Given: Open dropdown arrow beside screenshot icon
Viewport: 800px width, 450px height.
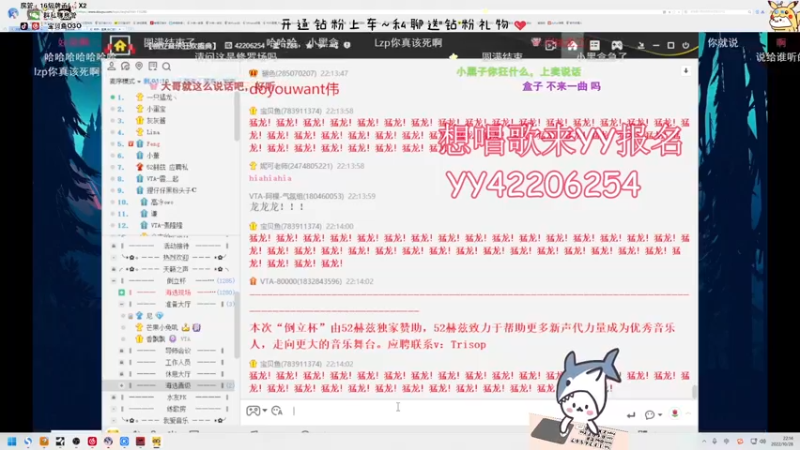Looking at the screenshot, I should (x=264, y=411).
